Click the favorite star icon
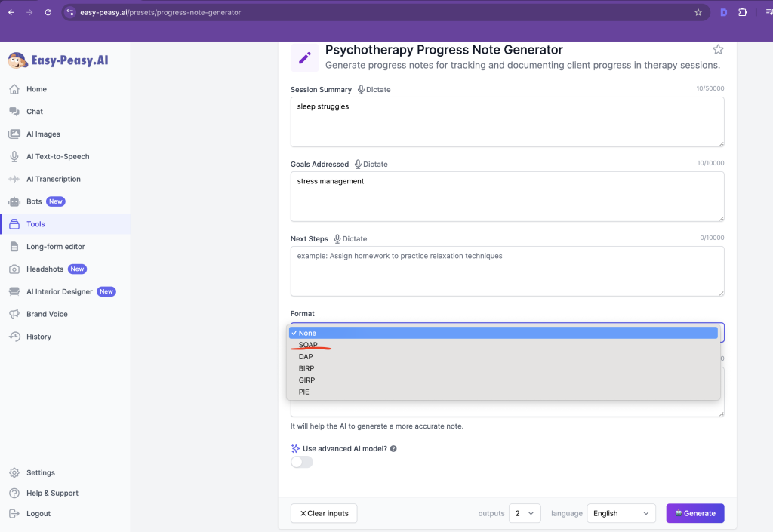 pos(718,50)
